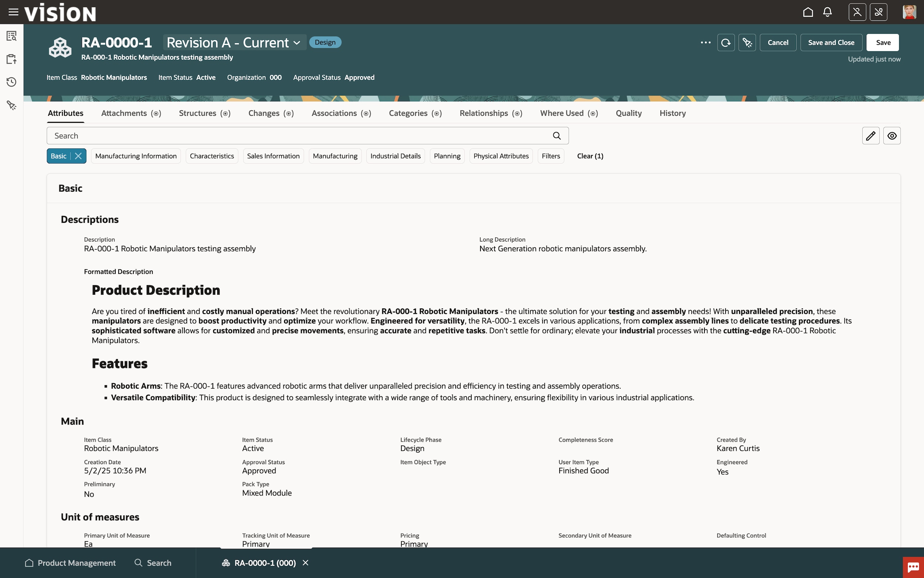
Task: Open the recent history sidebar icon
Action: click(11, 82)
